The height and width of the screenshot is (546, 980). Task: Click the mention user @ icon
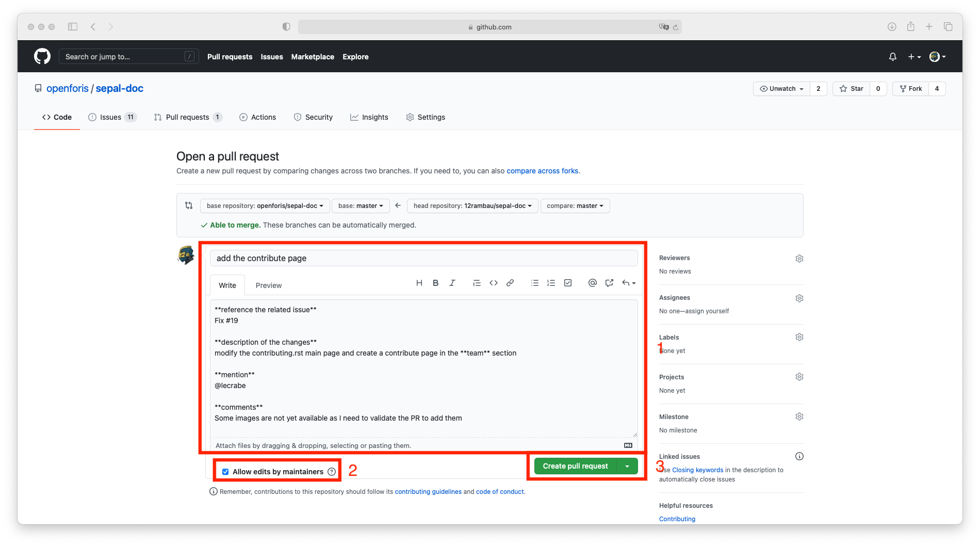593,283
